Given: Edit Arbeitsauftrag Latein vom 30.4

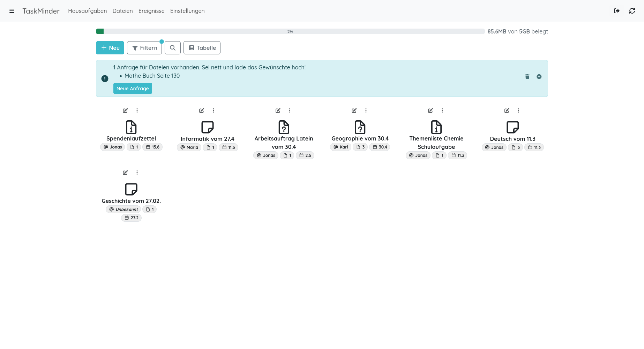Looking at the screenshot, I should pyautogui.click(x=278, y=111).
